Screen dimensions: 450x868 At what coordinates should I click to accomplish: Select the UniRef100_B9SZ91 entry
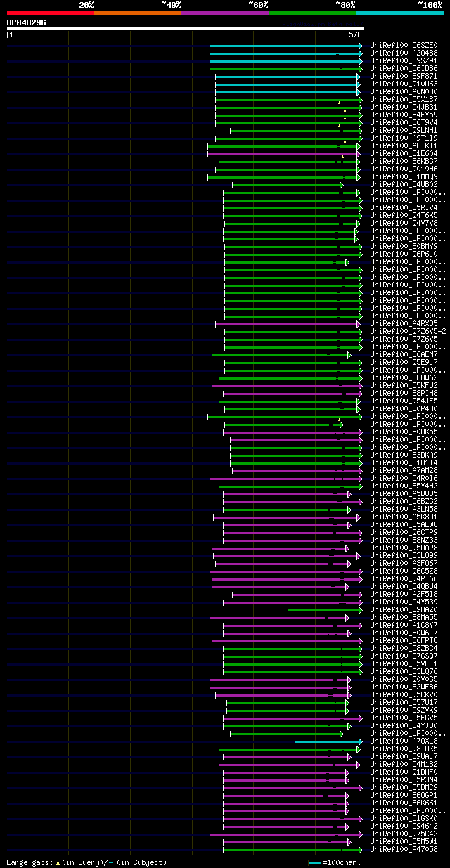[x=404, y=61]
